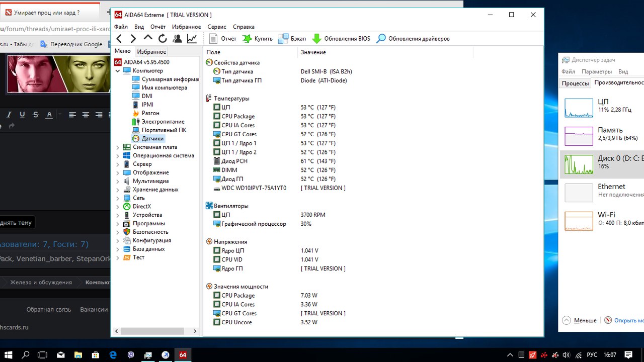Click the BIOS updates green arrow
The width and height of the screenshot is (644, 362).
(x=316, y=39)
